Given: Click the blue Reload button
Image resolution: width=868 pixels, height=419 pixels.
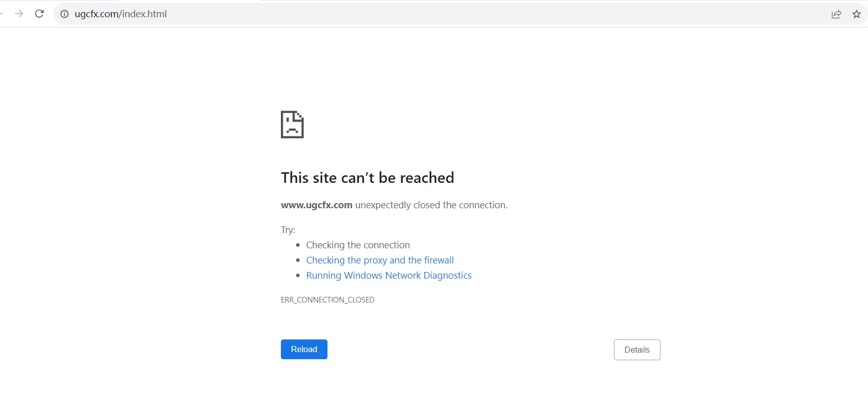Looking at the screenshot, I should 304,349.
